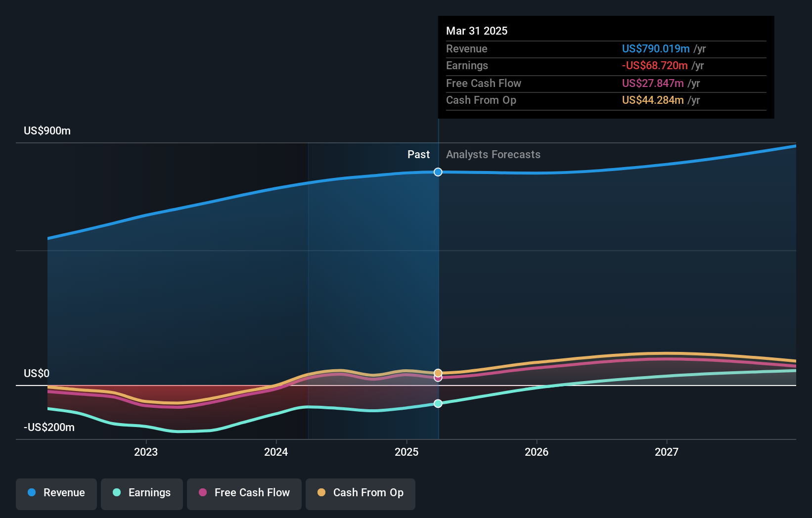Click the Free Cash Flow label in tooltip
Screen dimensions: 812x518
click(484, 83)
